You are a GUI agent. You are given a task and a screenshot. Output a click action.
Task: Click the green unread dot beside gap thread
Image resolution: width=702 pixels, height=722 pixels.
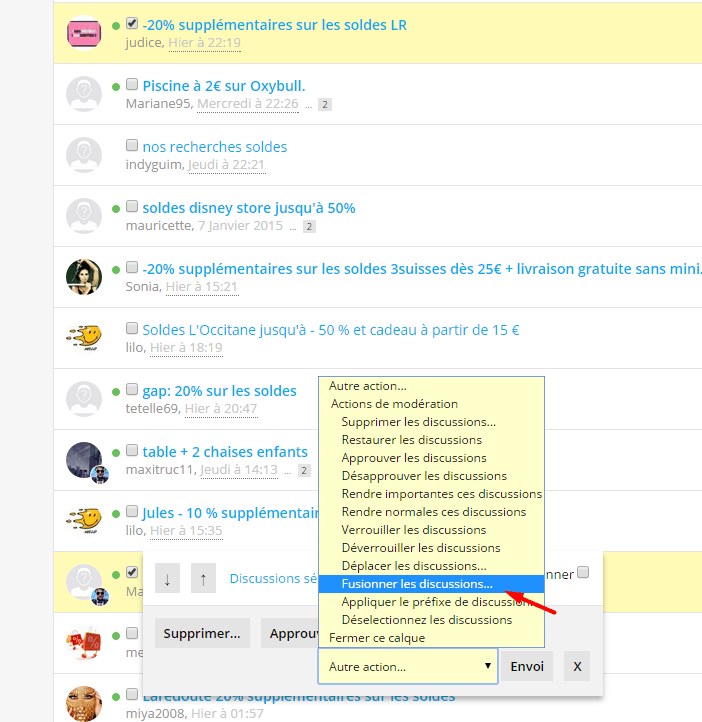point(116,392)
